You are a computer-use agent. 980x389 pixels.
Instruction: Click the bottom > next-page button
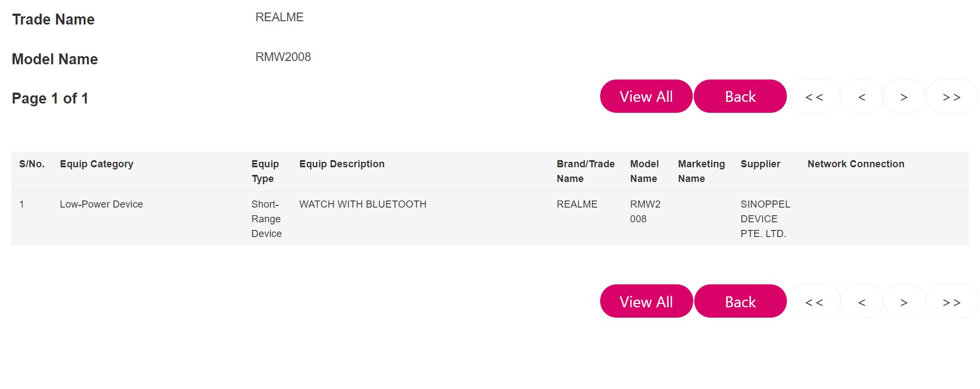[x=904, y=302]
